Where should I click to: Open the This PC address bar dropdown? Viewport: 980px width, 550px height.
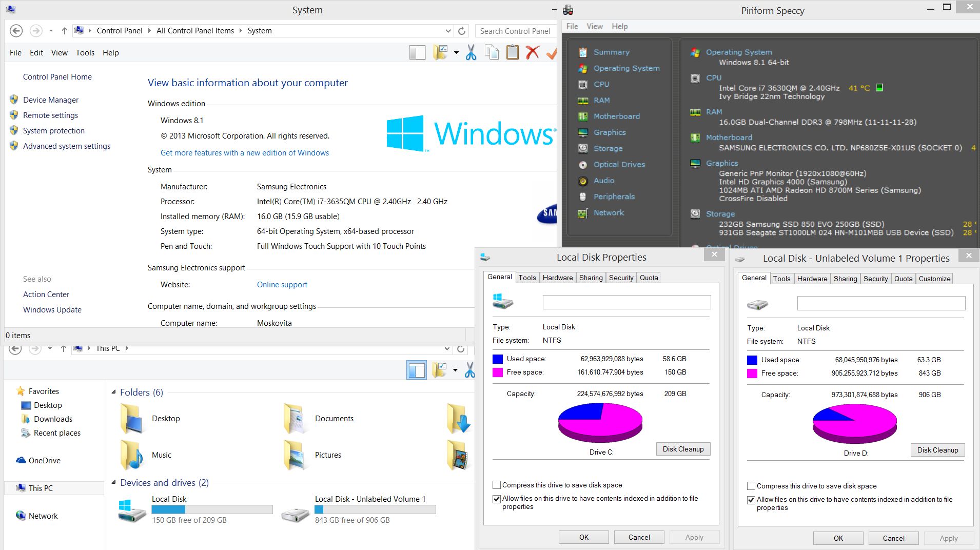(x=447, y=348)
